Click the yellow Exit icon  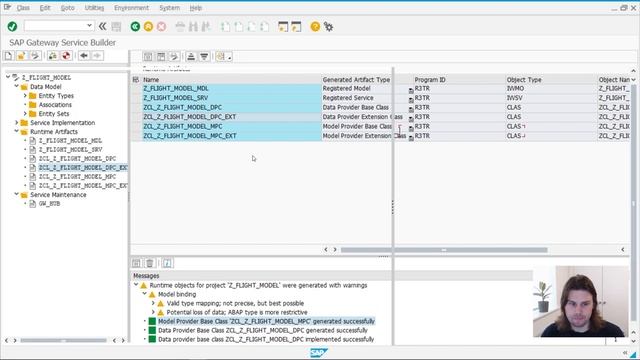pyautogui.click(x=148, y=27)
